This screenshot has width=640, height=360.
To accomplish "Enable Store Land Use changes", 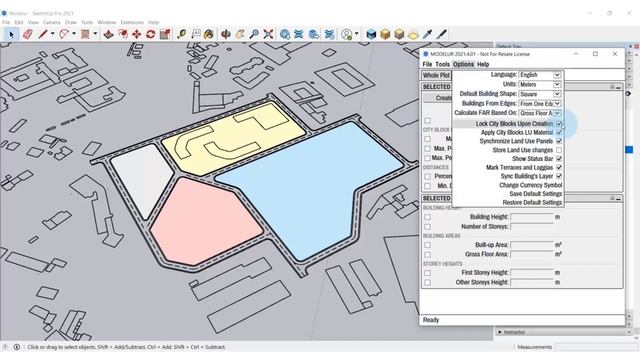I will [x=559, y=150].
